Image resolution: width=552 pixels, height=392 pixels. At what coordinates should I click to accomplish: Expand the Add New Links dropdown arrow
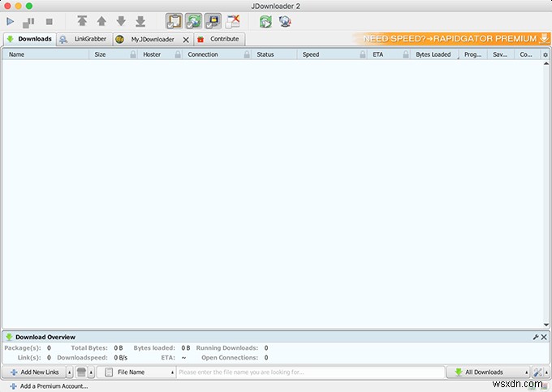click(x=69, y=373)
